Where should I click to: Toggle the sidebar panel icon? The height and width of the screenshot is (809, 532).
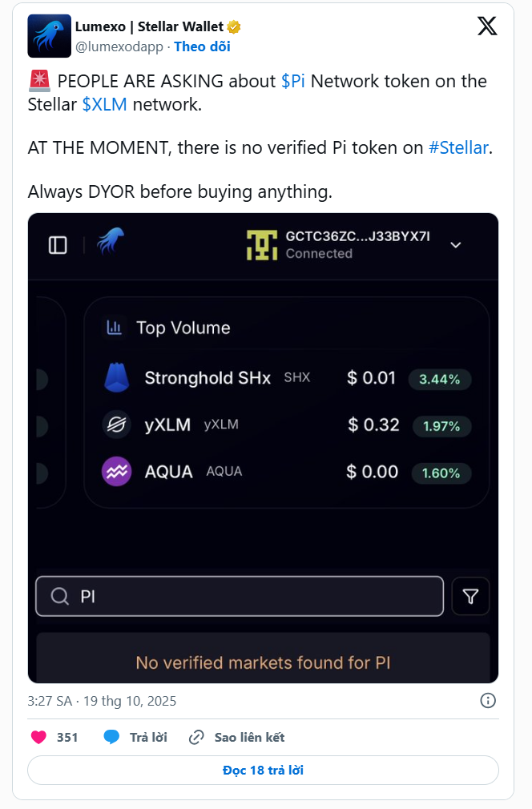point(58,245)
